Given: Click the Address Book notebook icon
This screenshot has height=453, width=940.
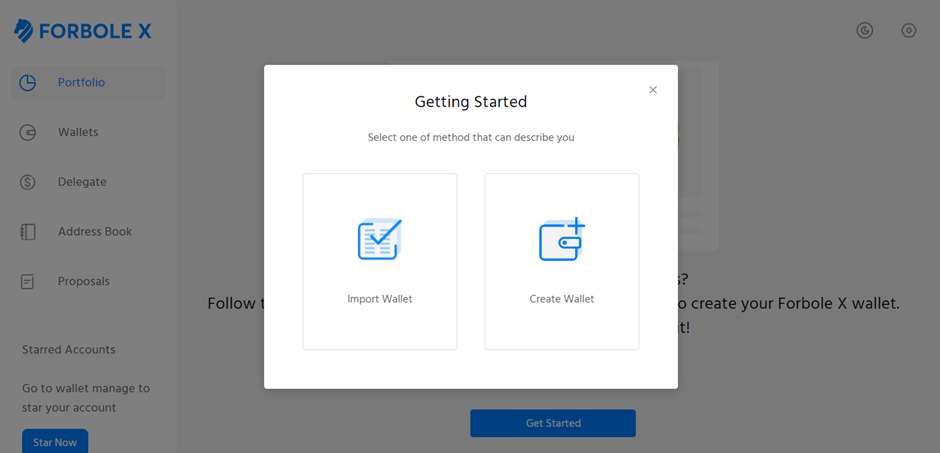Looking at the screenshot, I should coord(28,232).
